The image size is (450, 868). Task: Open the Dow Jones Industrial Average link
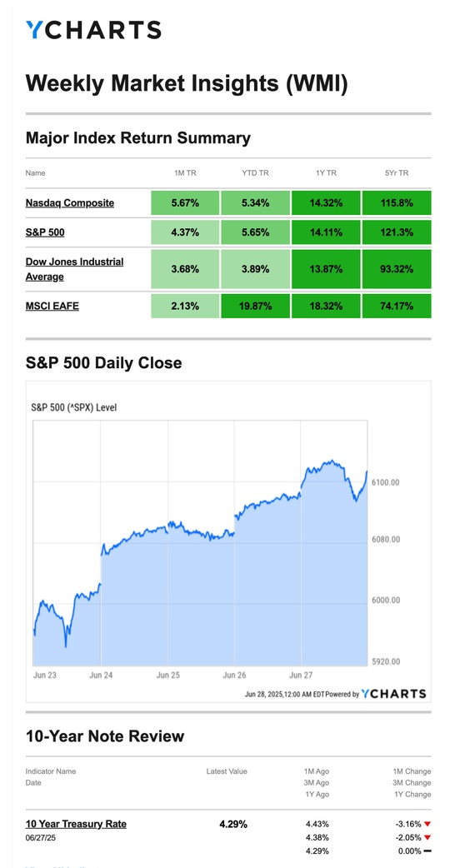[x=74, y=269]
